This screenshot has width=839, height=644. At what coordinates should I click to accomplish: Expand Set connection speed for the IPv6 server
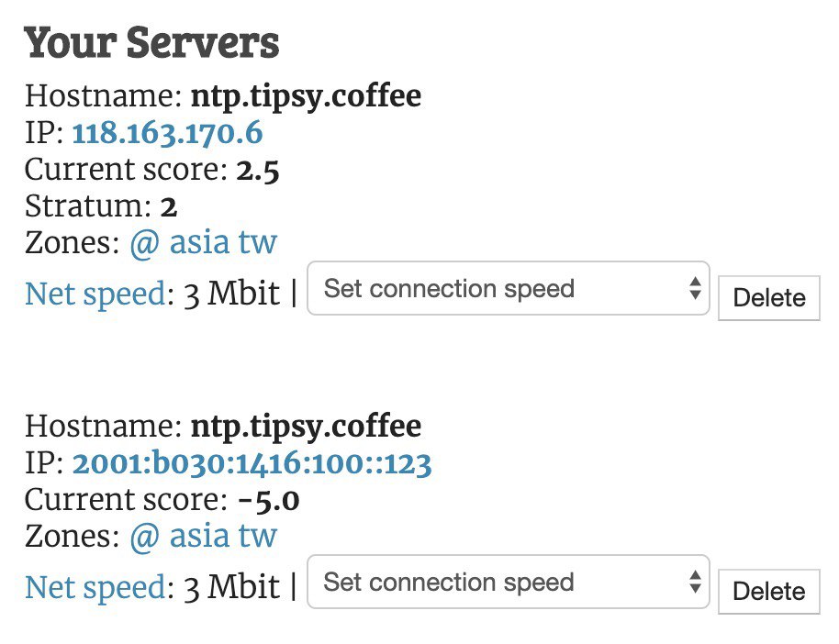point(509,582)
